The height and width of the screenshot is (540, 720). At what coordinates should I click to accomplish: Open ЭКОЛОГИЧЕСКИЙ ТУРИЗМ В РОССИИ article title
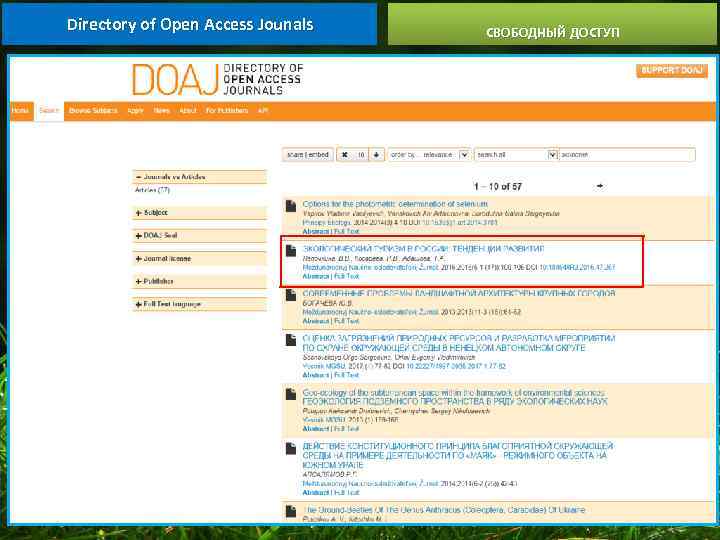pyautogui.click(x=423, y=248)
